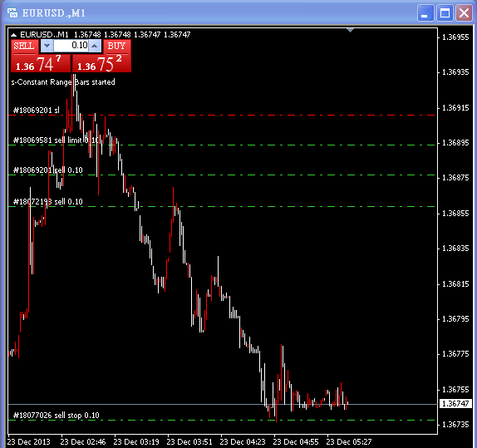Select the #18072193 sell 0.10 position line
477x448 pixels.
221,207
